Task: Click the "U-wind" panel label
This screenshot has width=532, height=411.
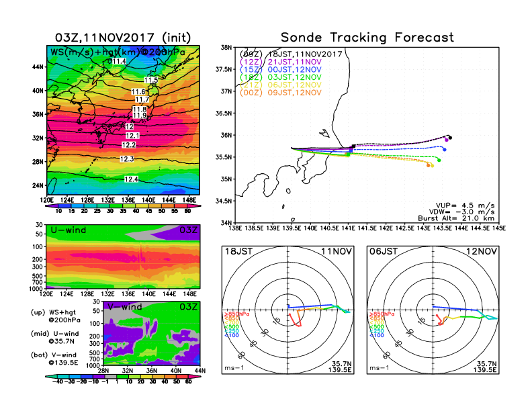Action: (69, 230)
